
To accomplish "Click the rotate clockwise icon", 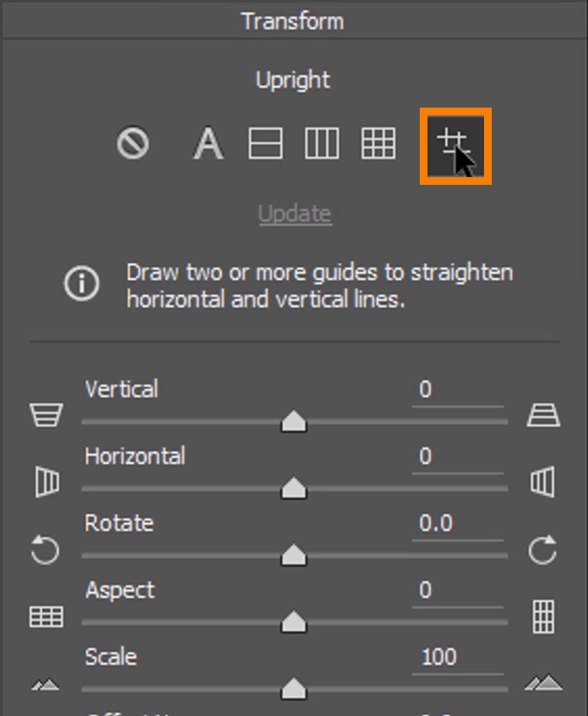I will (x=543, y=550).
